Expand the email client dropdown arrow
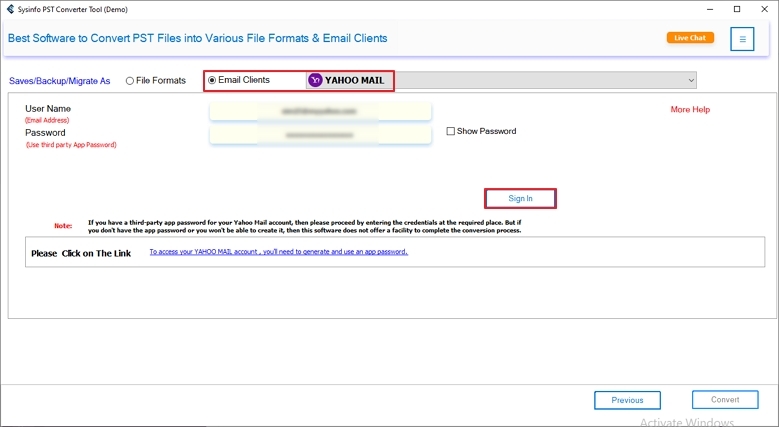The height and width of the screenshot is (427, 779). [691, 80]
